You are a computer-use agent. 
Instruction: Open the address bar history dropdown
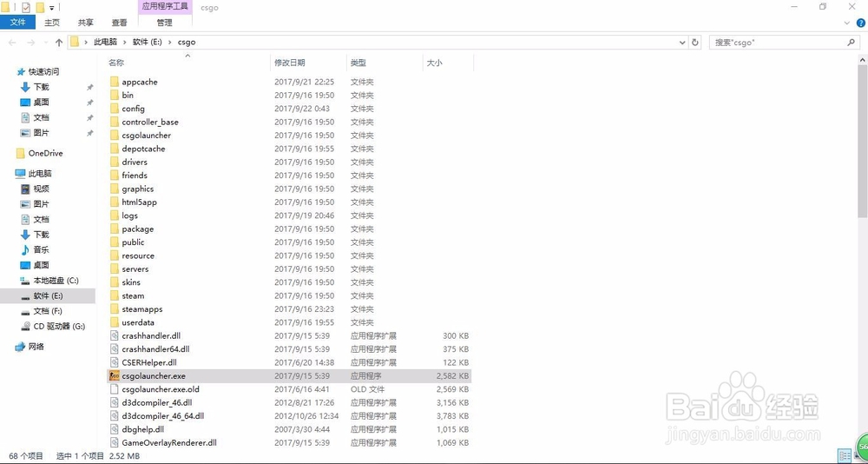682,42
